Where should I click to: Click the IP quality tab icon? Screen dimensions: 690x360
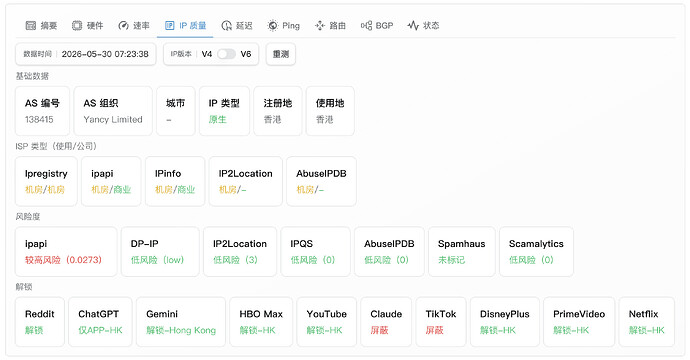(169, 26)
